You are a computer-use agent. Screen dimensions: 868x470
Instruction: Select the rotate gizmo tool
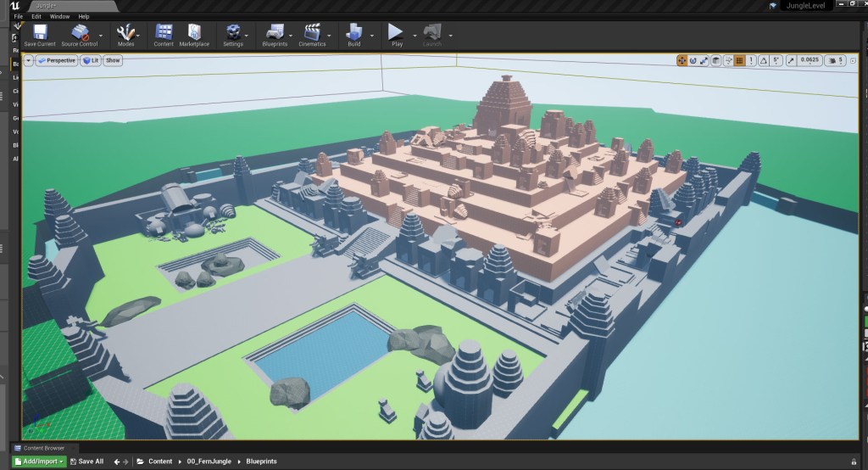pyautogui.click(x=693, y=60)
